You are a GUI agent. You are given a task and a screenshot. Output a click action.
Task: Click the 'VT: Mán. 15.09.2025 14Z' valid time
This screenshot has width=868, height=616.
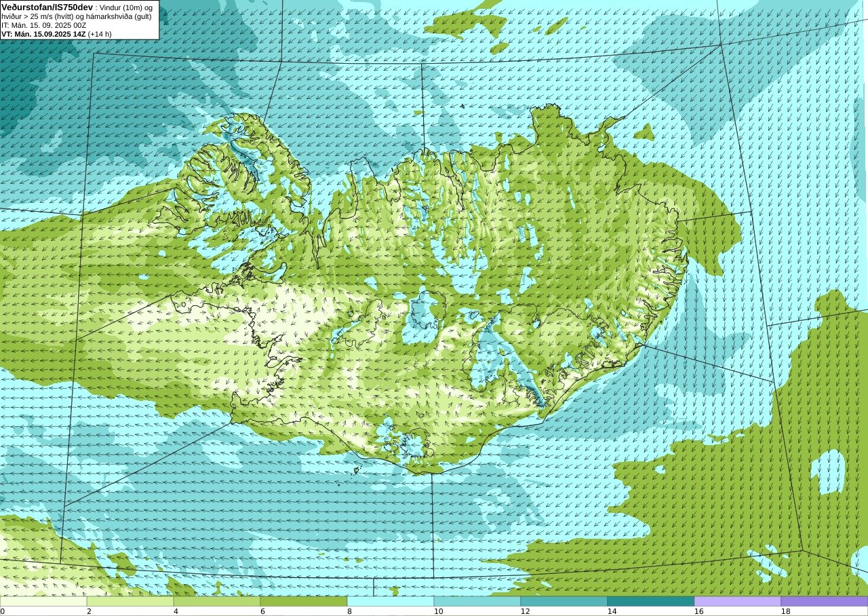(x=43, y=34)
